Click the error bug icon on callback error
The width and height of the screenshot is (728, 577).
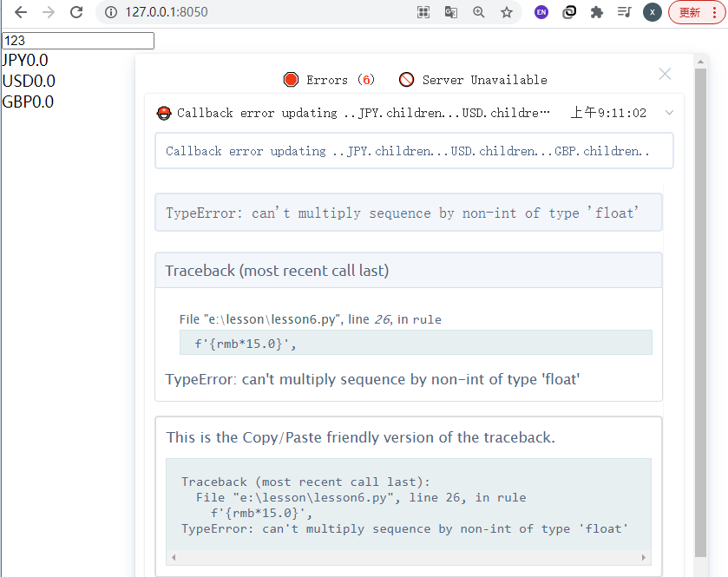(x=164, y=113)
